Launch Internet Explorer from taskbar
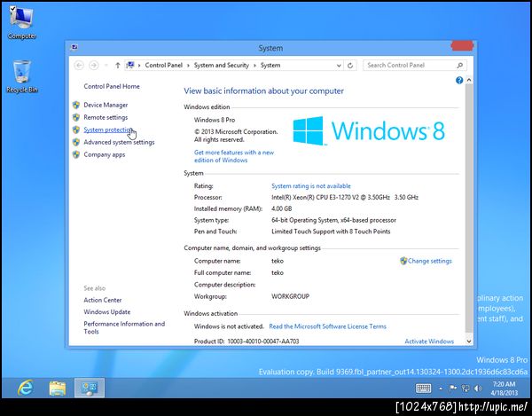Viewport: 532px width, 416px height. [x=26, y=388]
